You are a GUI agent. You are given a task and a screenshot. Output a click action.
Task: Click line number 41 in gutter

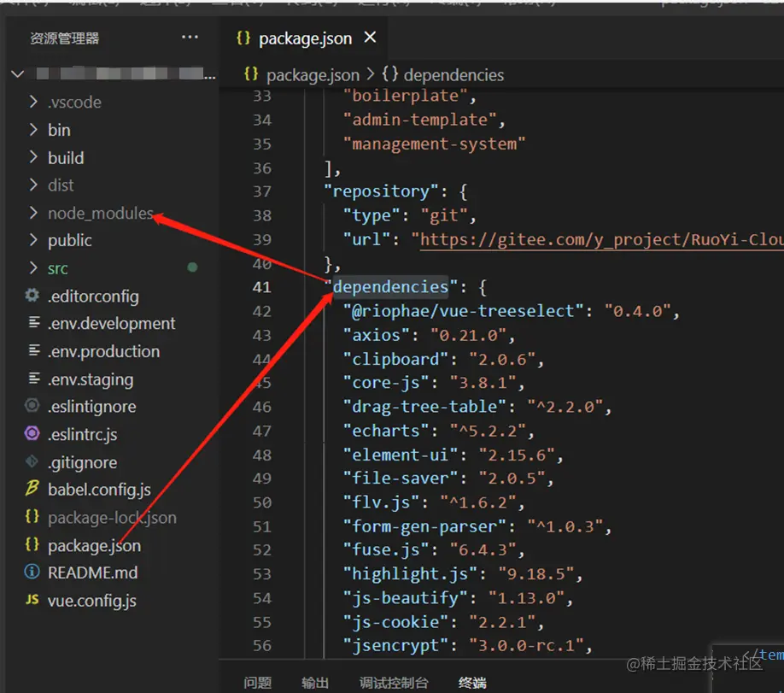coord(262,287)
